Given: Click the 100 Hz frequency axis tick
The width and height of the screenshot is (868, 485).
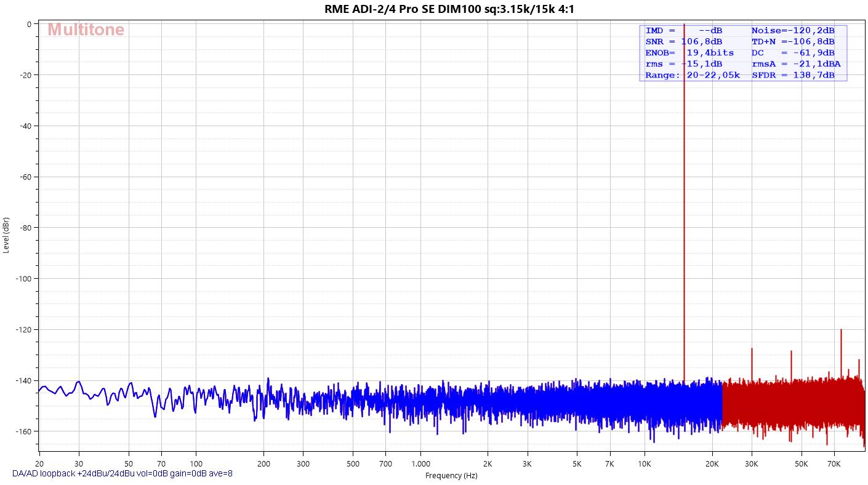Looking at the screenshot, I should [196, 463].
